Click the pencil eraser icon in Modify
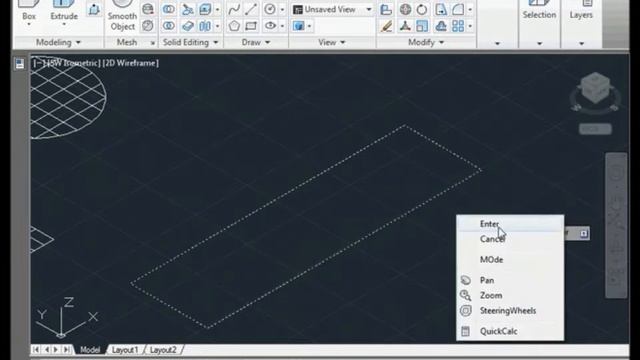This screenshot has width=640, height=360. 386,26
